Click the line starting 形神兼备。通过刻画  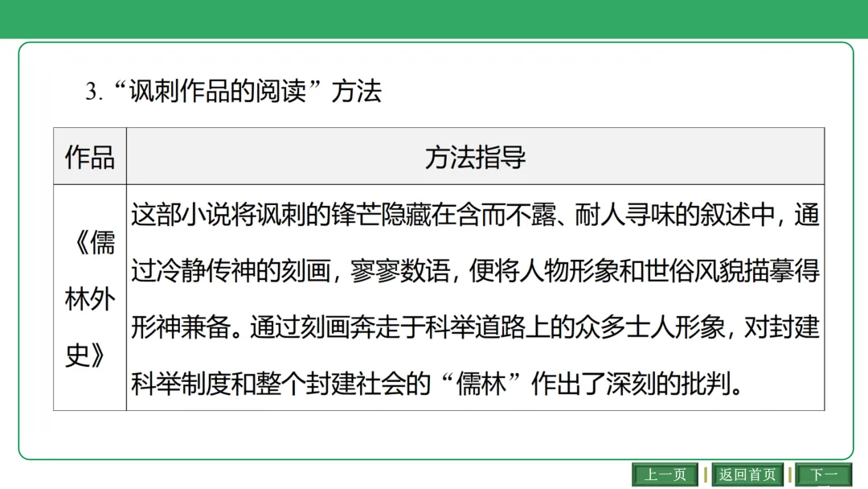(x=475, y=327)
